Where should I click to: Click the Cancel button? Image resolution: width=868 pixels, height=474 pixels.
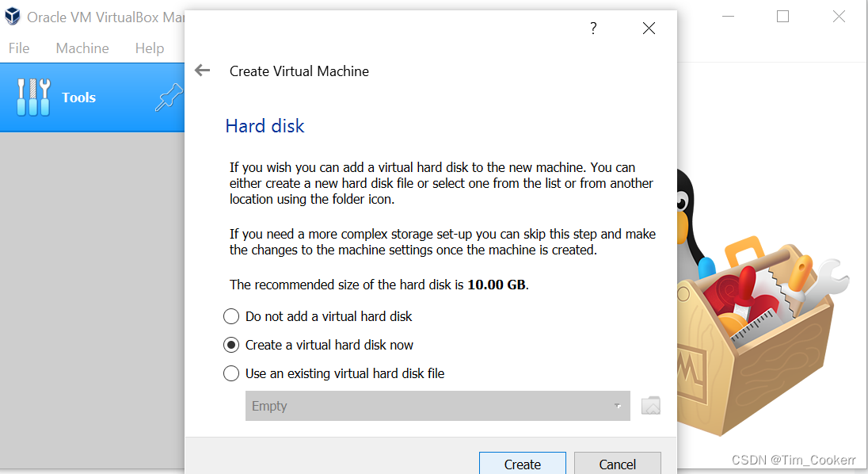[x=617, y=464]
